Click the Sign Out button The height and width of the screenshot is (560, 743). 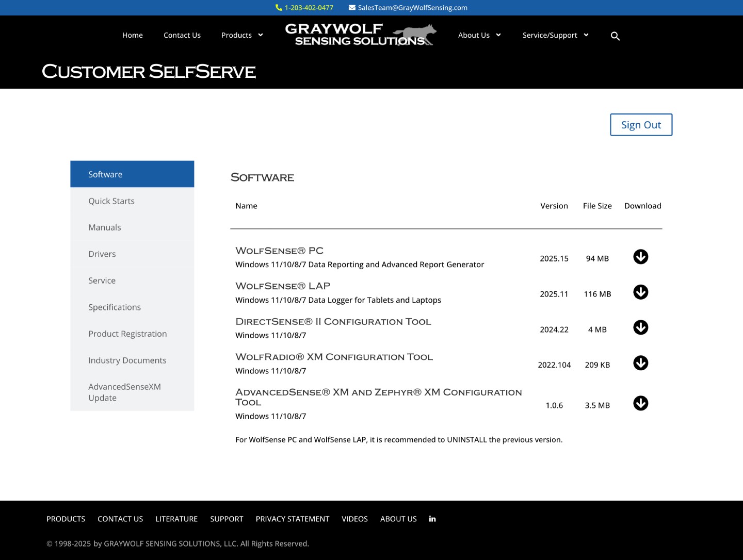click(641, 125)
